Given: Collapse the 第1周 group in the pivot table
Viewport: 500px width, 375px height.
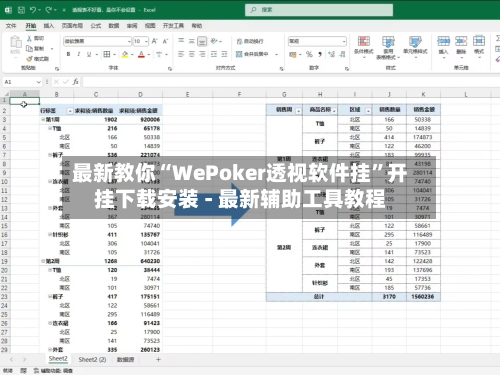Looking at the screenshot, I should (43, 119).
